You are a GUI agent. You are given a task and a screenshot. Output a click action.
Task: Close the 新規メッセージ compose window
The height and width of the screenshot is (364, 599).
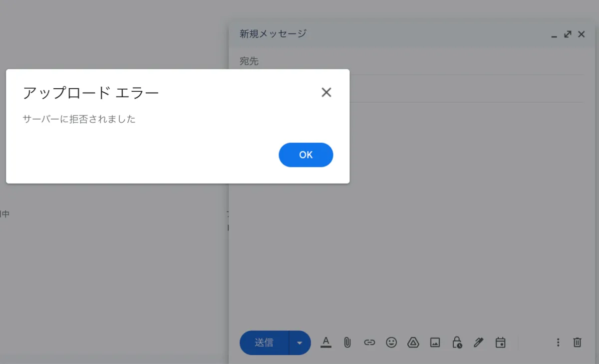(581, 34)
